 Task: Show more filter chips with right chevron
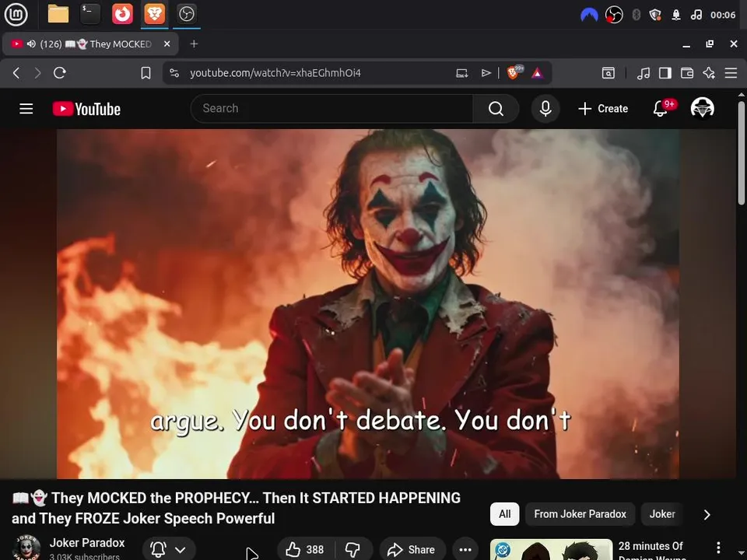point(707,515)
